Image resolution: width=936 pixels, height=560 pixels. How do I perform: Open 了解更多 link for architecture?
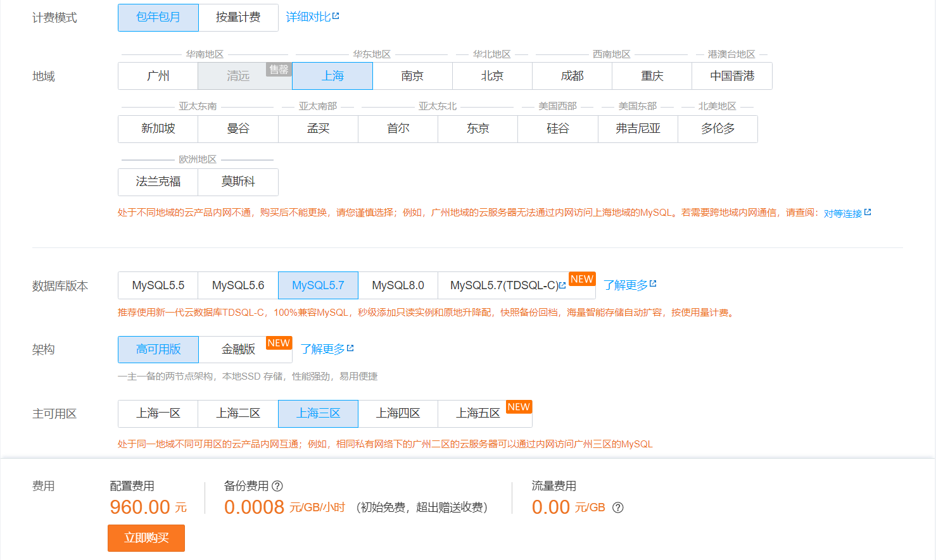327,349
